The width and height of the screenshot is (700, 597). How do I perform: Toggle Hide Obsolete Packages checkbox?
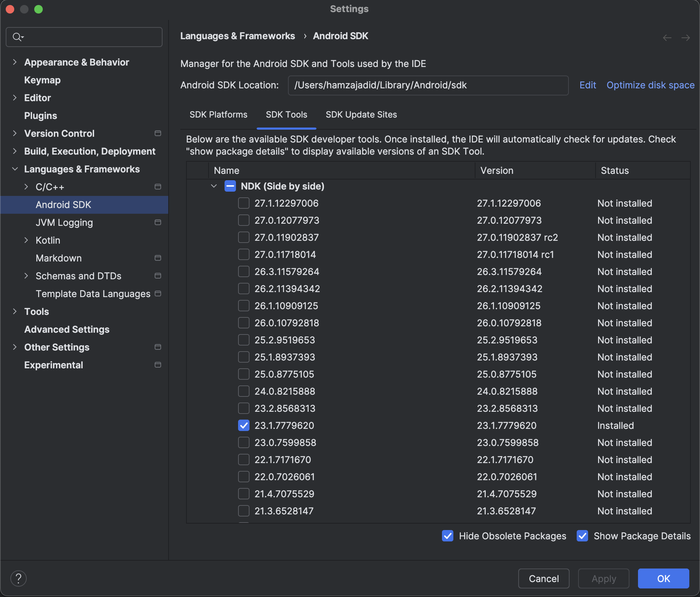coord(448,536)
